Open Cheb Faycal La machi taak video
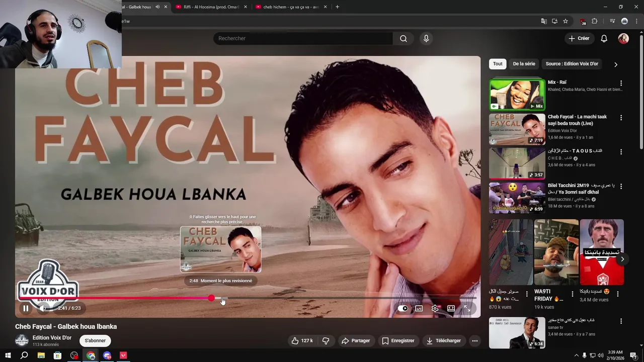 tap(517, 129)
